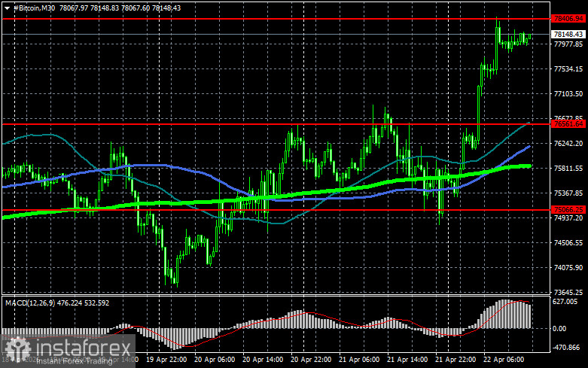
Task: Select the red 76561.64 level price tag
Action: [568, 123]
